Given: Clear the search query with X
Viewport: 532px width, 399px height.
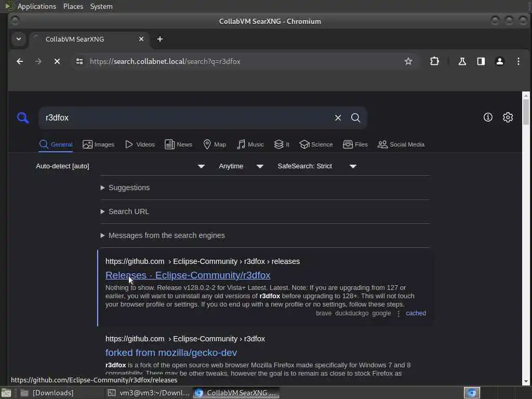Looking at the screenshot, I should 338,118.
